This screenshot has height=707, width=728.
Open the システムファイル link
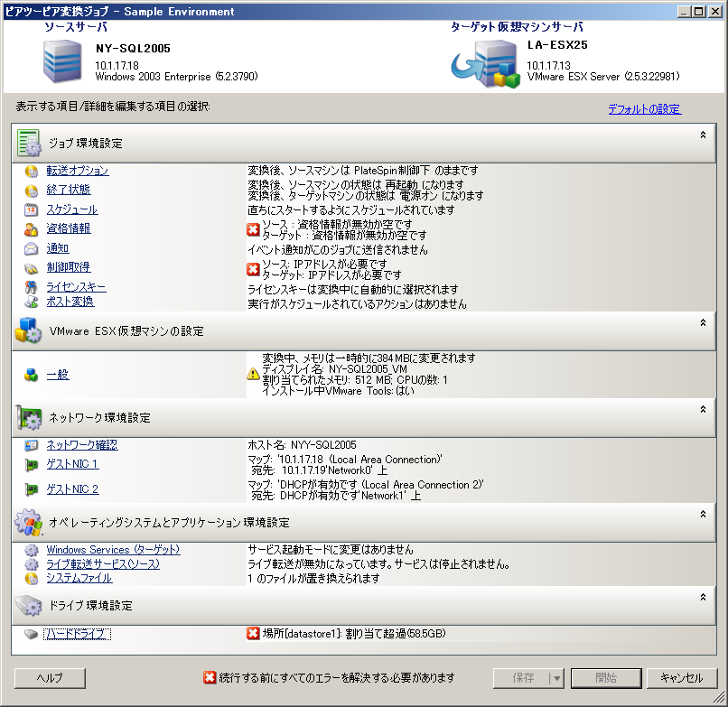click(x=79, y=579)
